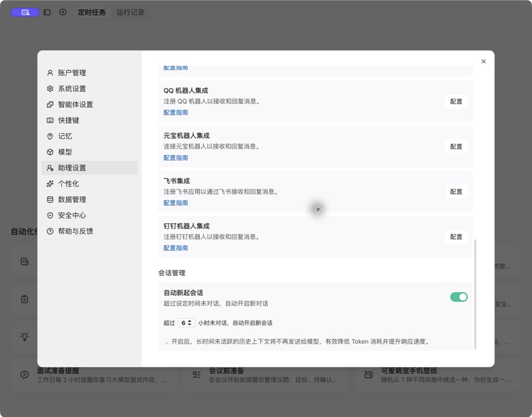The height and width of the screenshot is (417, 532).
Task: Open the 面试准备提醒 task card
Action: (x=93, y=375)
